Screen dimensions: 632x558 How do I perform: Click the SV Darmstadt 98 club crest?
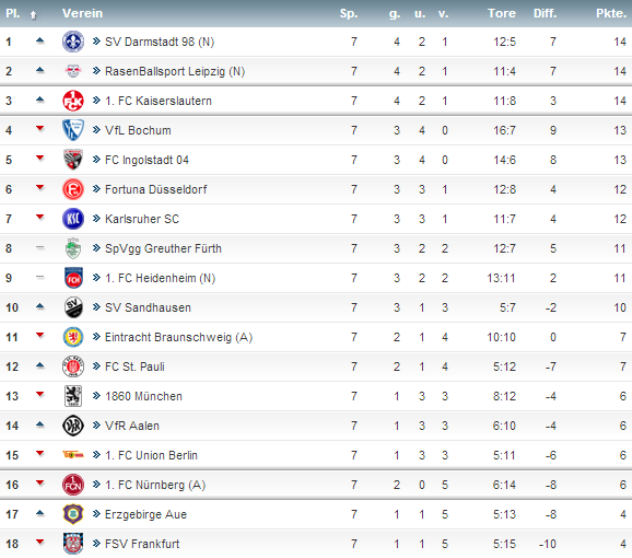[x=72, y=42]
